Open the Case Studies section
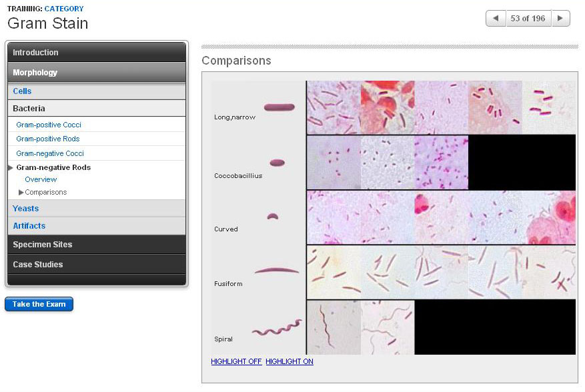Screen dimensions: 585x392 coord(97,265)
